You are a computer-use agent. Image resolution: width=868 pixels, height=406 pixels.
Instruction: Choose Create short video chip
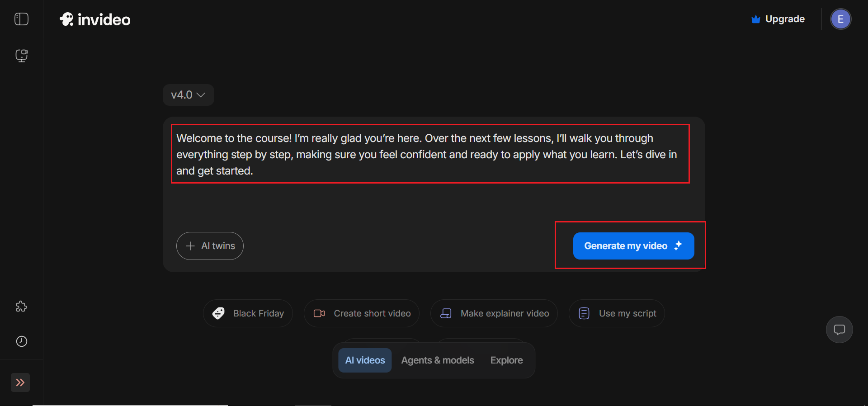(362, 313)
